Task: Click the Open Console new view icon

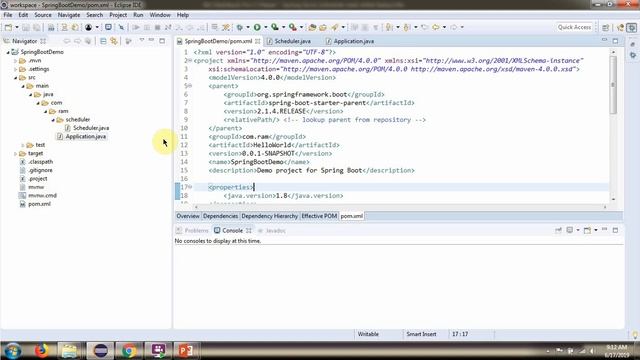Action: pos(587,230)
